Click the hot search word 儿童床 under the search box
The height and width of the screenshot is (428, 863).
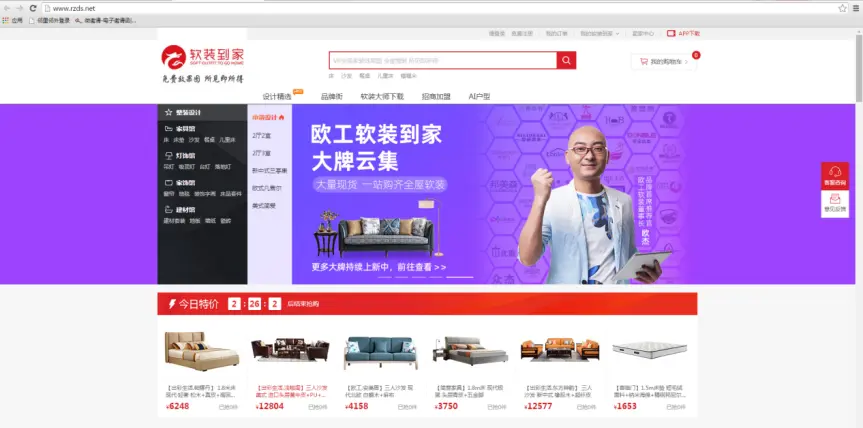tap(385, 76)
